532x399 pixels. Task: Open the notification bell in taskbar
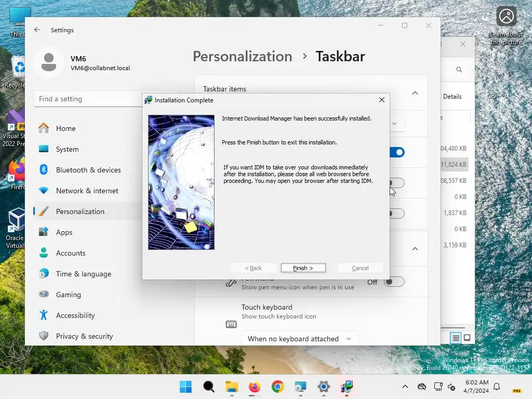click(497, 387)
